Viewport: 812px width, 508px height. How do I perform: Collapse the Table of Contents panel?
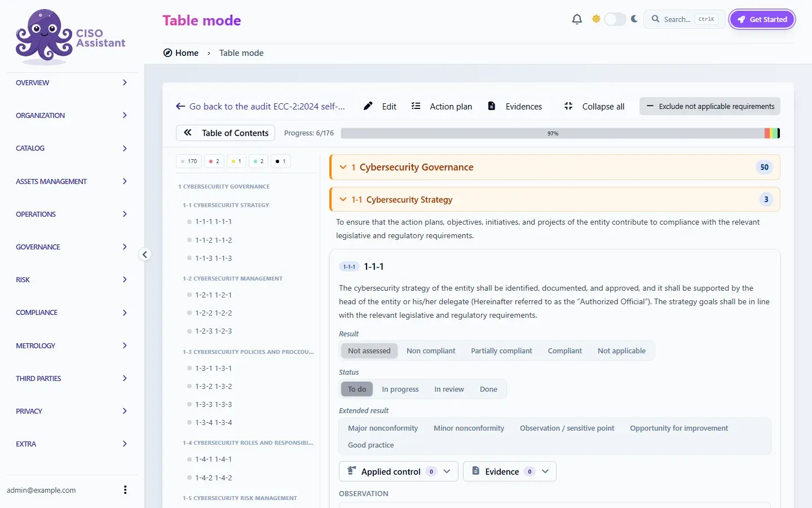click(x=226, y=133)
